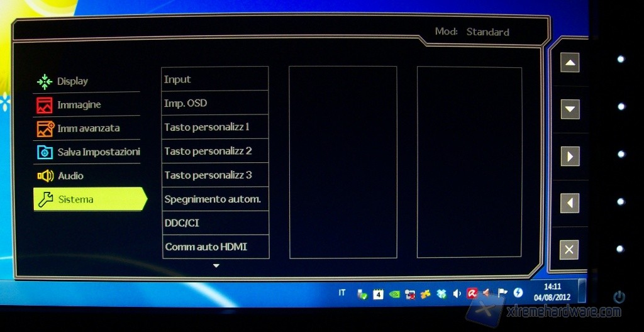Click the Sistema wrench icon
Image resolution: width=644 pixels, height=332 pixels.
(45, 199)
